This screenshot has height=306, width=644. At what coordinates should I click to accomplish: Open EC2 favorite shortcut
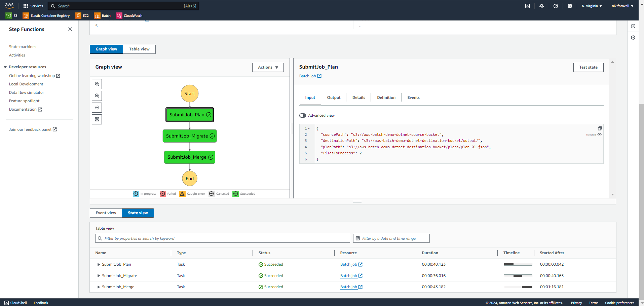[82, 16]
